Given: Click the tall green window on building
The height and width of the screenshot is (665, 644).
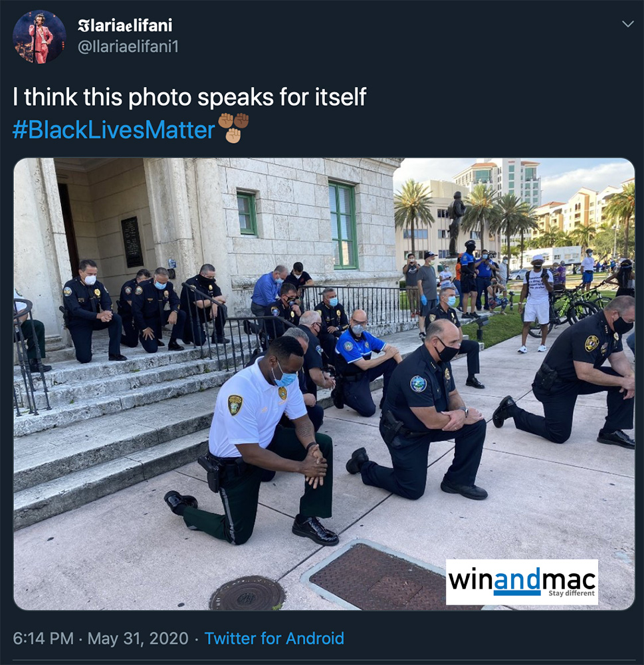Looking at the screenshot, I should (x=342, y=225).
